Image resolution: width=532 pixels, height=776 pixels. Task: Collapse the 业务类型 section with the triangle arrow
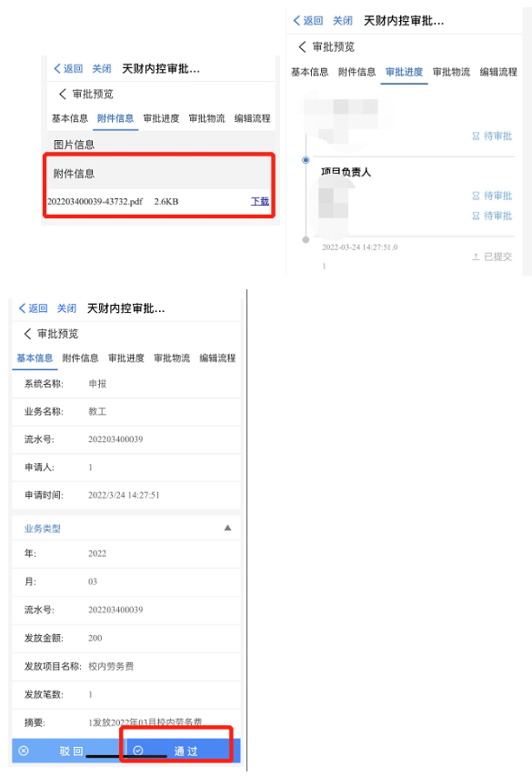227,528
